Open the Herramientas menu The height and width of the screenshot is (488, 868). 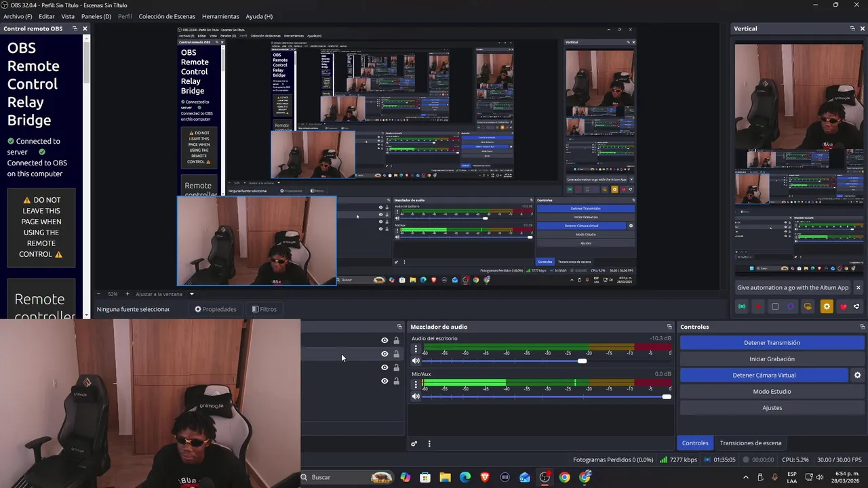(220, 16)
